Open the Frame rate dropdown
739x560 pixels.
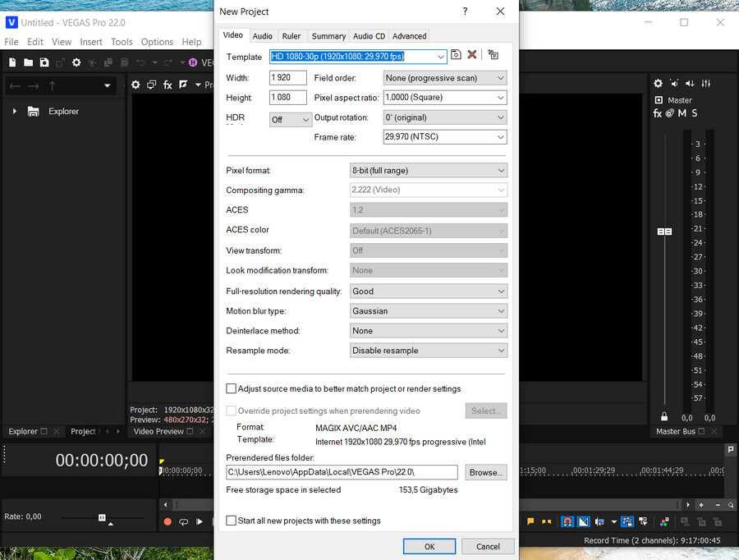tap(445, 136)
